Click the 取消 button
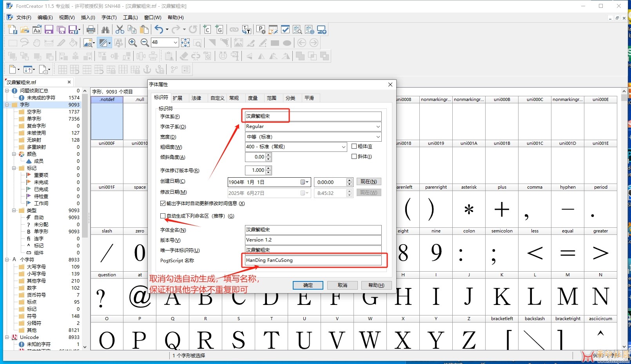Image resolution: width=631 pixels, height=364 pixels. [x=343, y=285]
